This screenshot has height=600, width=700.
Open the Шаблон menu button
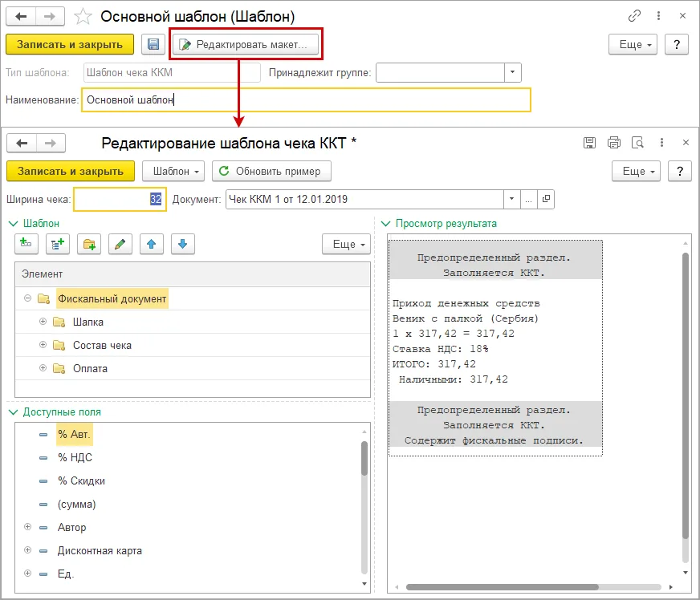tap(173, 172)
